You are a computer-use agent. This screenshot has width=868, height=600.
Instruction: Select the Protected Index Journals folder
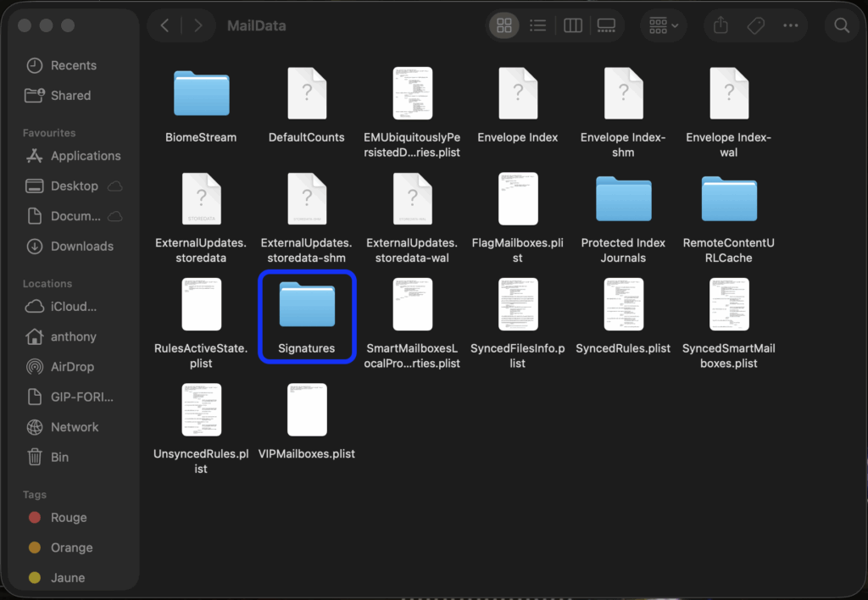(x=623, y=200)
